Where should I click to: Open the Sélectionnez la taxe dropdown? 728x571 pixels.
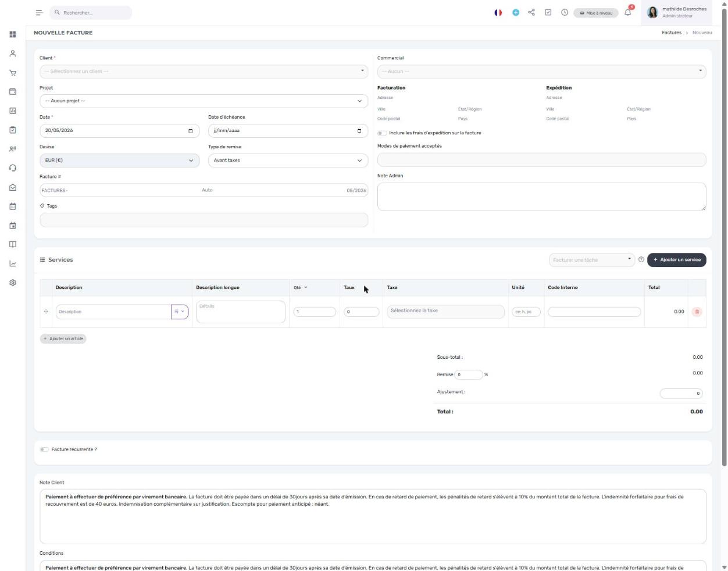click(445, 311)
